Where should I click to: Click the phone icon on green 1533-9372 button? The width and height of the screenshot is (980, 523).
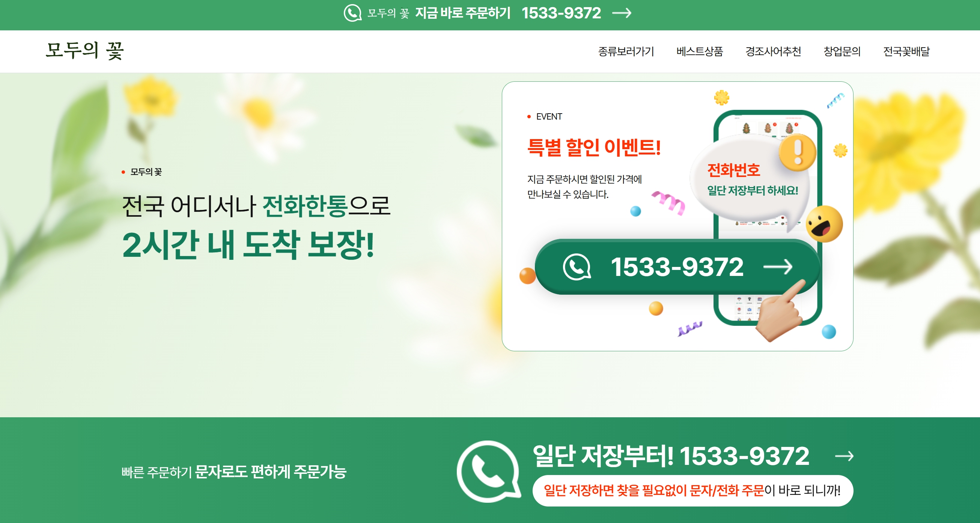577,267
